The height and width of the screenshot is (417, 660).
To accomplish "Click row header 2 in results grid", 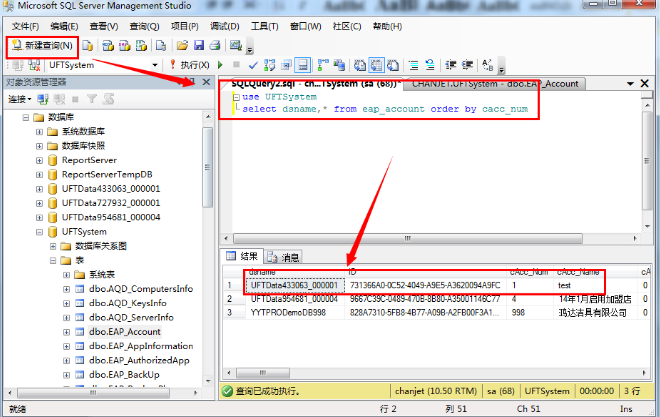I will tap(234, 299).
